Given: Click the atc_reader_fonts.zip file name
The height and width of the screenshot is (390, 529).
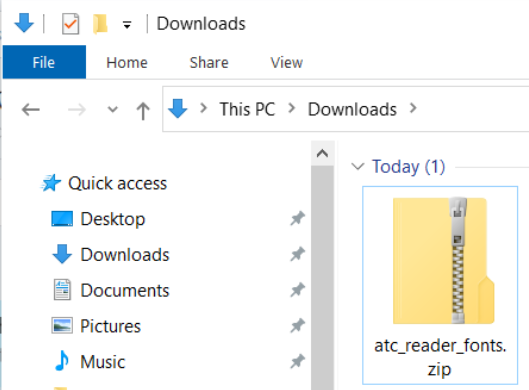Looking at the screenshot, I should tap(440, 358).
